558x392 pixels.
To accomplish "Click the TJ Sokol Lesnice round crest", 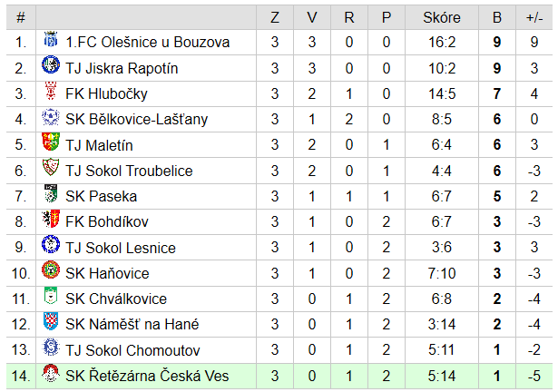I will pos(51,244).
